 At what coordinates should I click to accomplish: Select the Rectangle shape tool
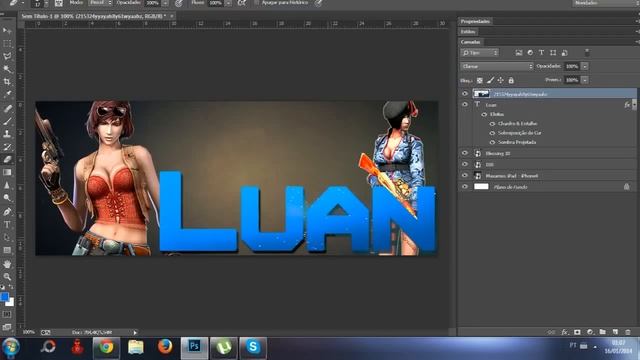pos(7,250)
